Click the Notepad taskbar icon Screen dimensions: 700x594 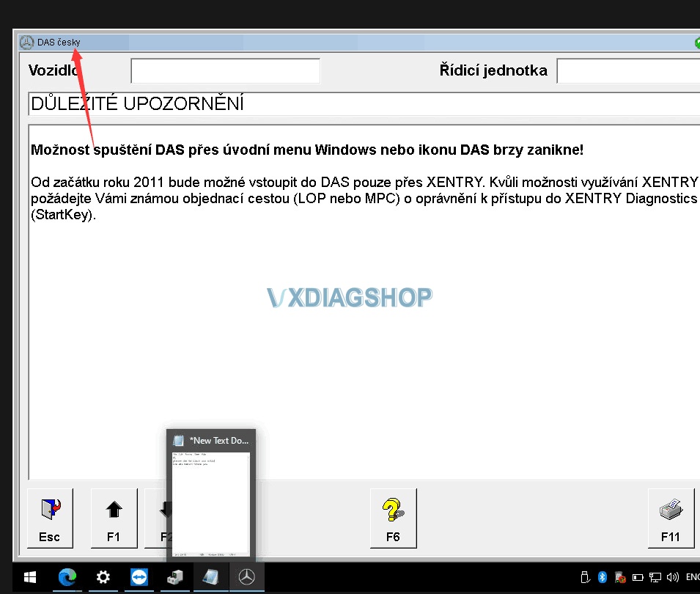click(210, 577)
